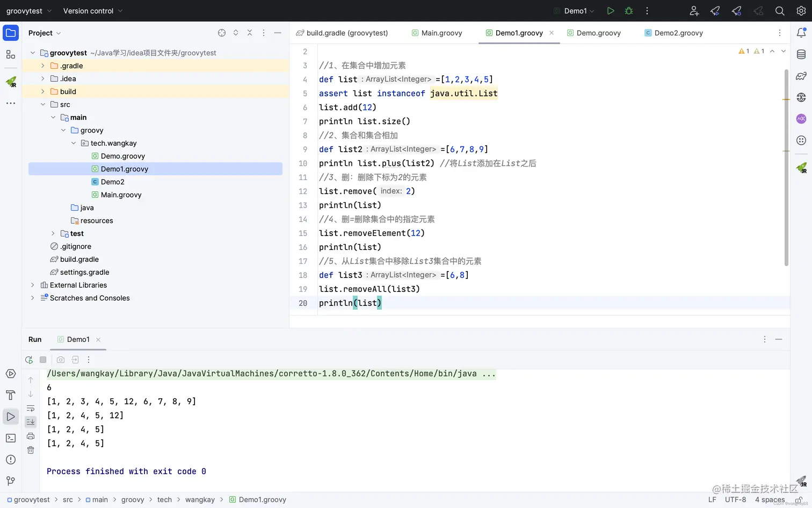812x508 pixels.
Task: Close the Demo1 run tab
Action: click(98, 340)
